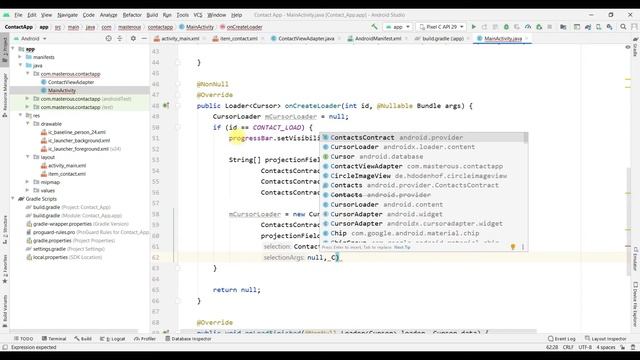Collapse the java folder
The width and height of the screenshot is (640, 360).
coord(20,65)
